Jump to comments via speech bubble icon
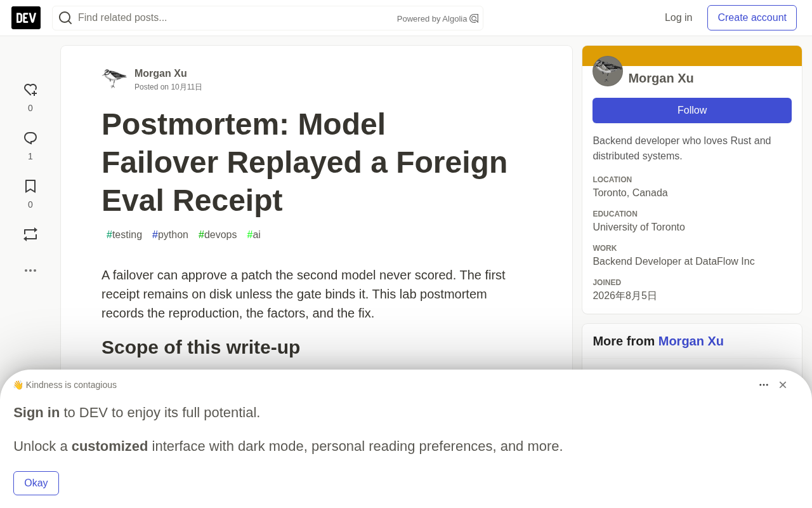 pyautogui.click(x=30, y=138)
